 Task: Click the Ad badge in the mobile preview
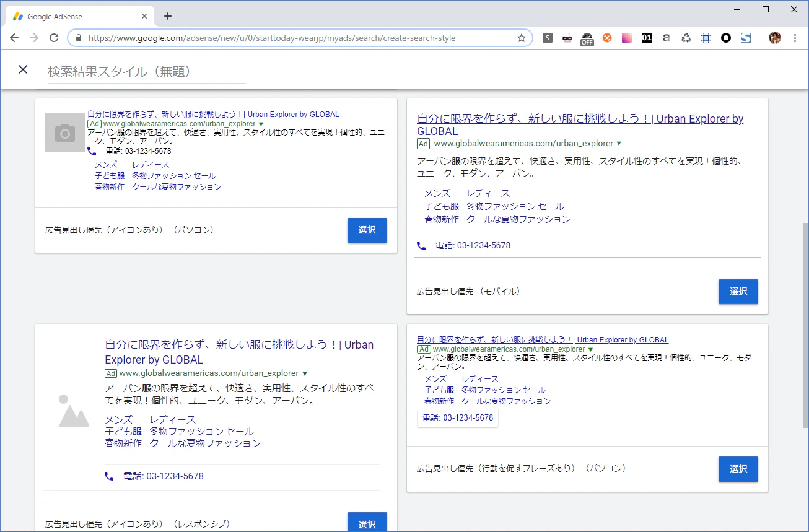click(423, 144)
